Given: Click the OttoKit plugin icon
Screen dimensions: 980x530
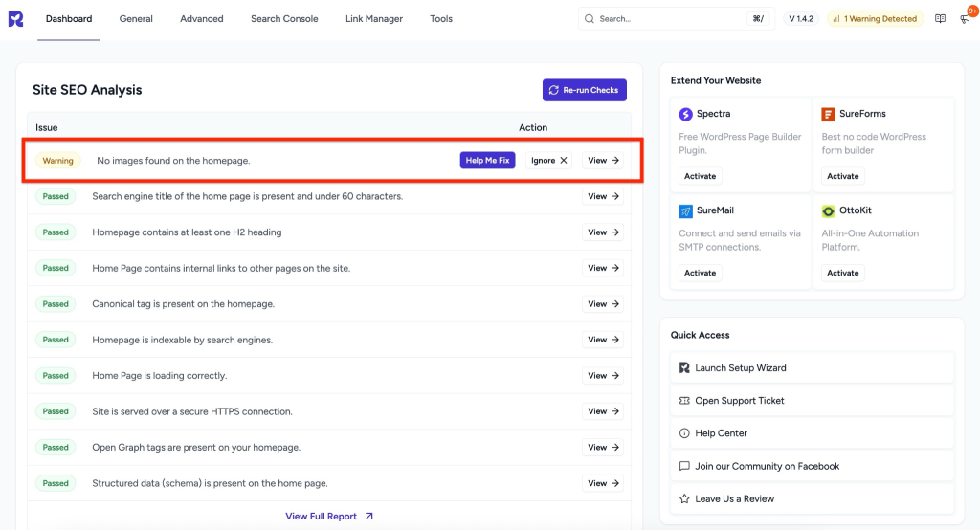Looking at the screenshot, I should pyautogui.click(x=829, y=210).
